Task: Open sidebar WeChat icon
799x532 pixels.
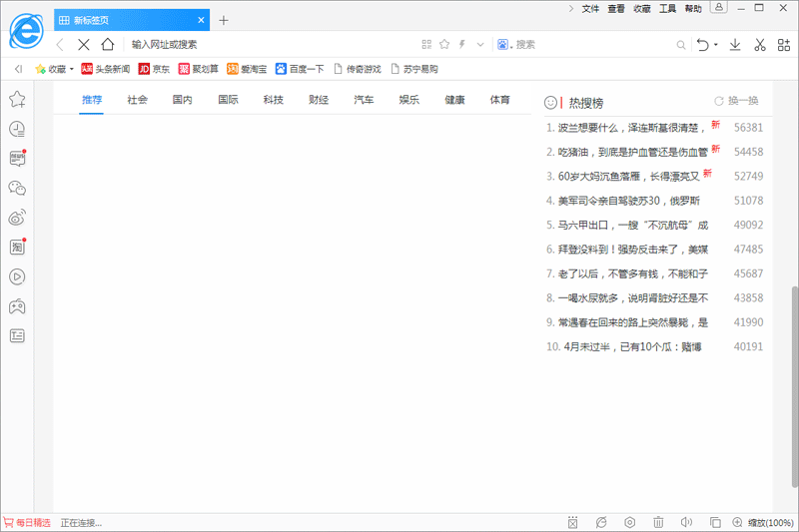Action: coord(17,188)
